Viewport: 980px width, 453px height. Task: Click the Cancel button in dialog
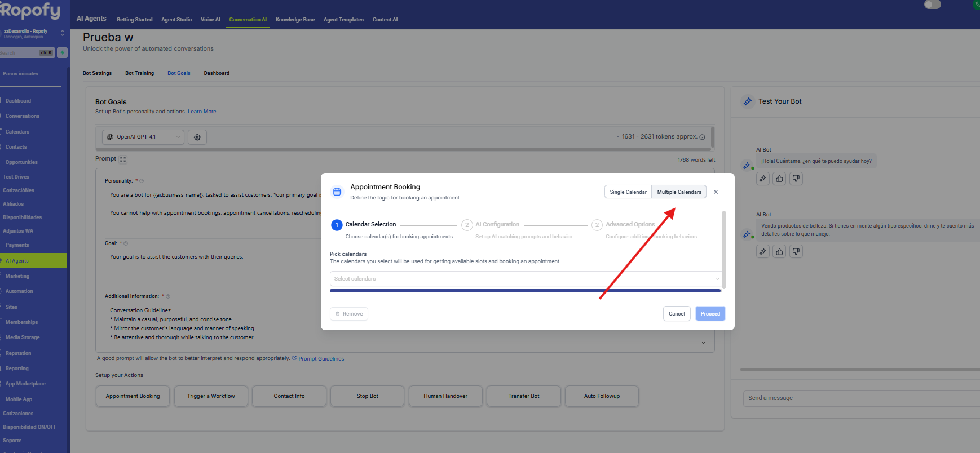click(676, 314)
